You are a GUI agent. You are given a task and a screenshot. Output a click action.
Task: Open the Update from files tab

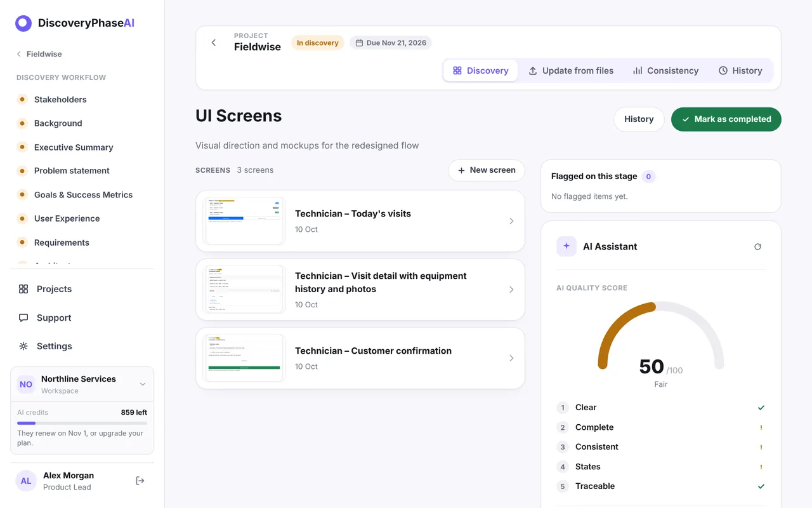pos(571,70)
